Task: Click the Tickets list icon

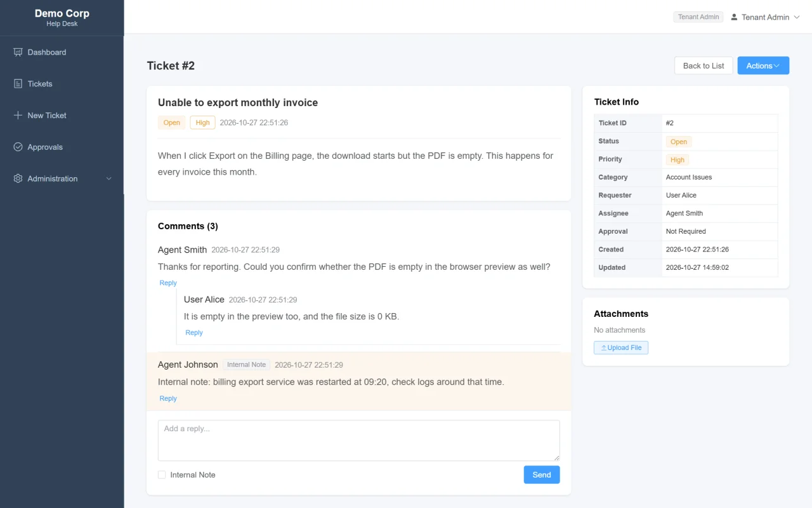Action: coord(18,84)
